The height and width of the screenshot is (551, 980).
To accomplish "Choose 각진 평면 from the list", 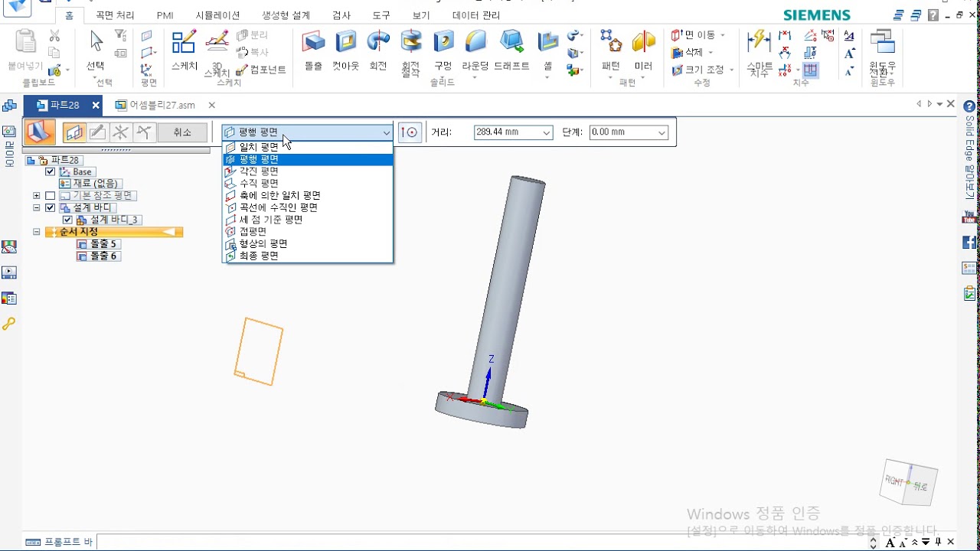I will (x=308, y=171).
